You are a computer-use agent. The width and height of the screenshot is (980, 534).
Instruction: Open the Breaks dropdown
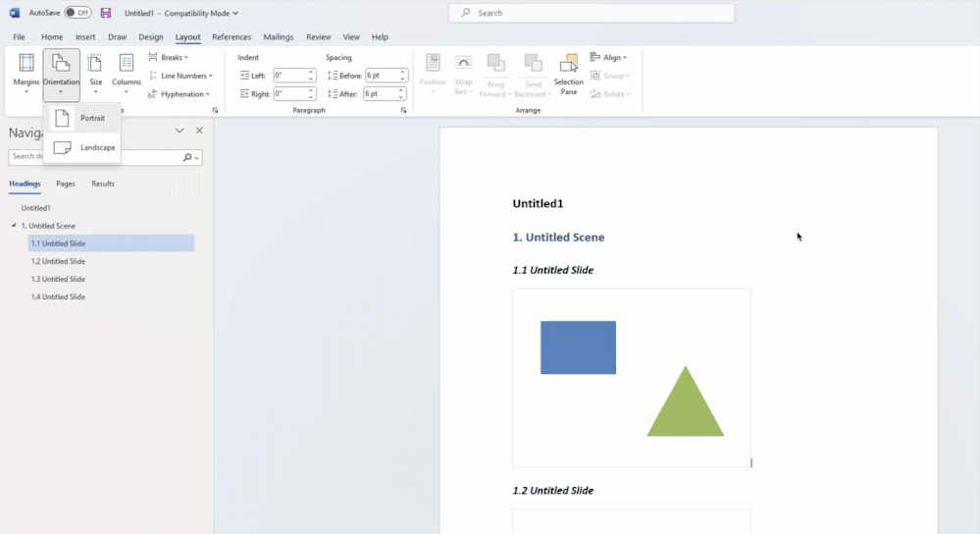pos(169,57)
